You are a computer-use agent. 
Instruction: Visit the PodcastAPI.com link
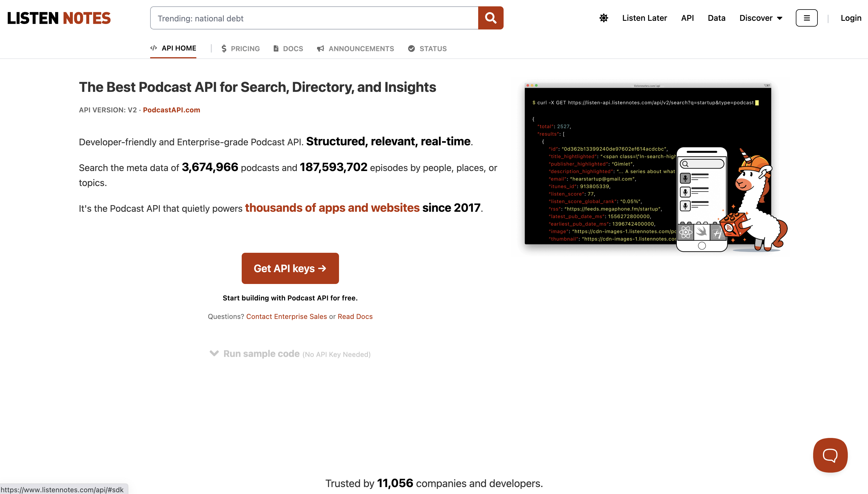click(x=171, y=110)
